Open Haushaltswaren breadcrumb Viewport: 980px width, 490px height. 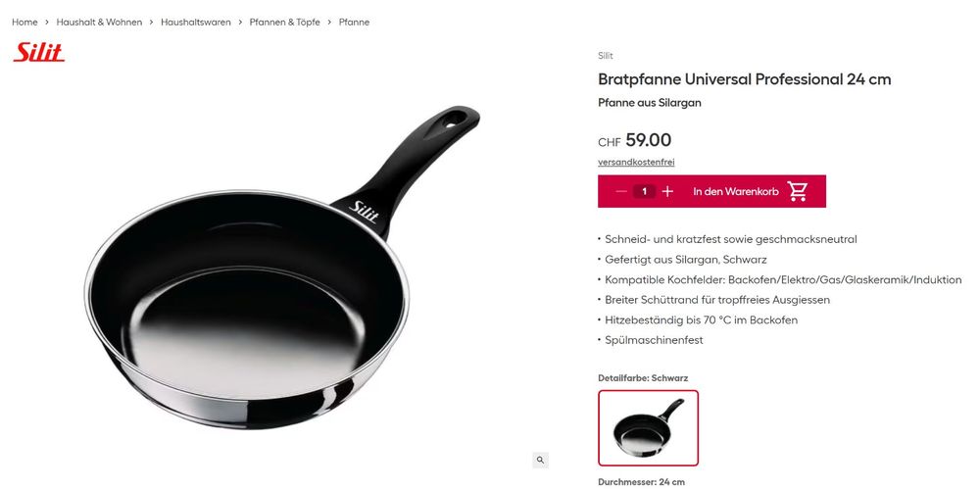click(196, 22)
